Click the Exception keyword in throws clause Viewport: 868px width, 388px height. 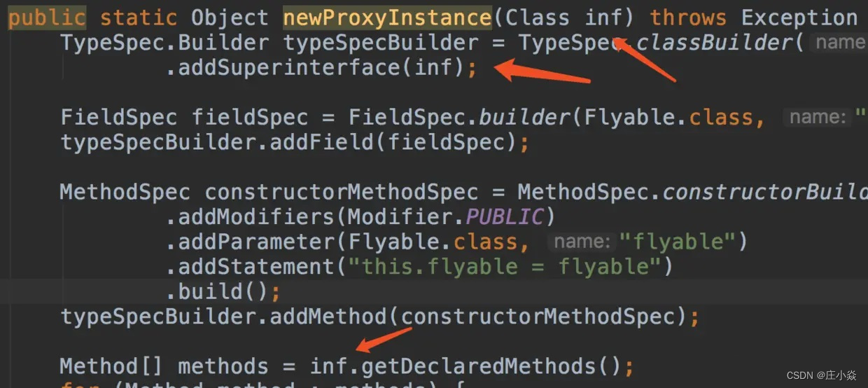[x=799, y=18]
